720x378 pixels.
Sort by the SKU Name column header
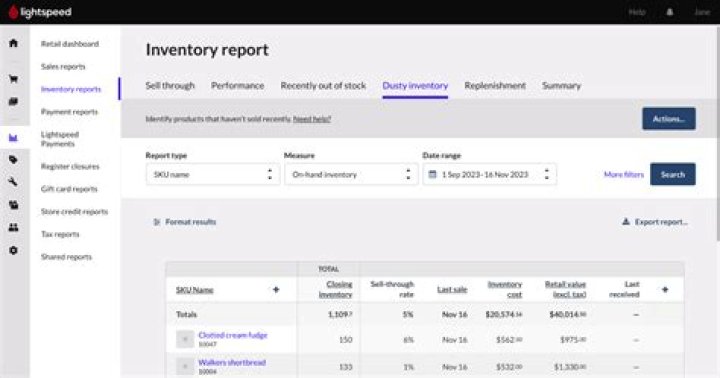[195, 290]
